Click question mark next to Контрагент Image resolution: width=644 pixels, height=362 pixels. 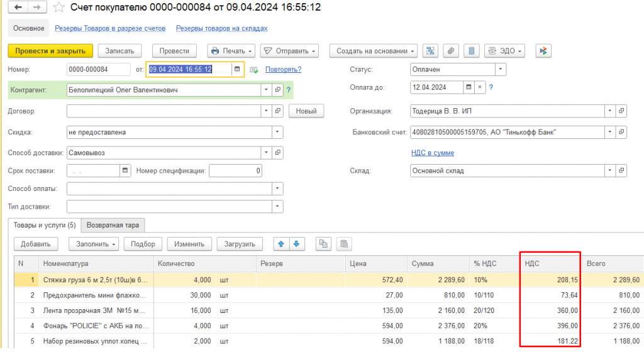tap(289, 90)
